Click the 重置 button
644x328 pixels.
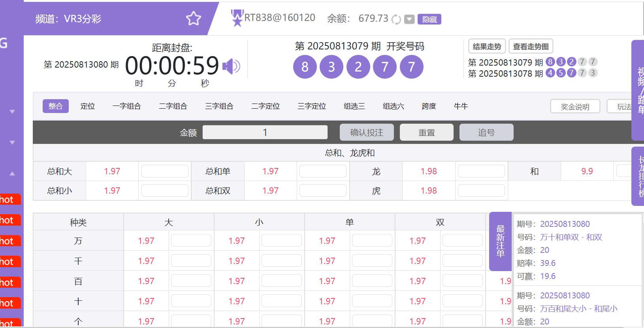426,132
